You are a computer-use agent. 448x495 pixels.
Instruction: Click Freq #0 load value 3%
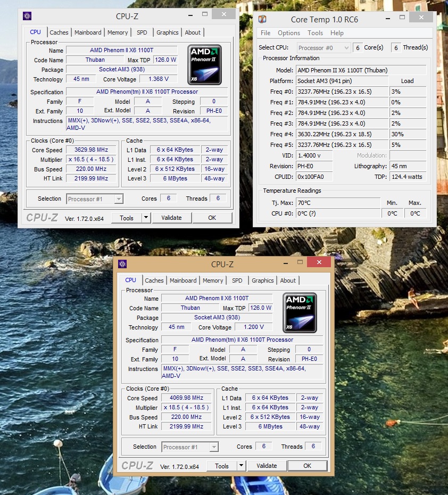click(x=408, y=92)
